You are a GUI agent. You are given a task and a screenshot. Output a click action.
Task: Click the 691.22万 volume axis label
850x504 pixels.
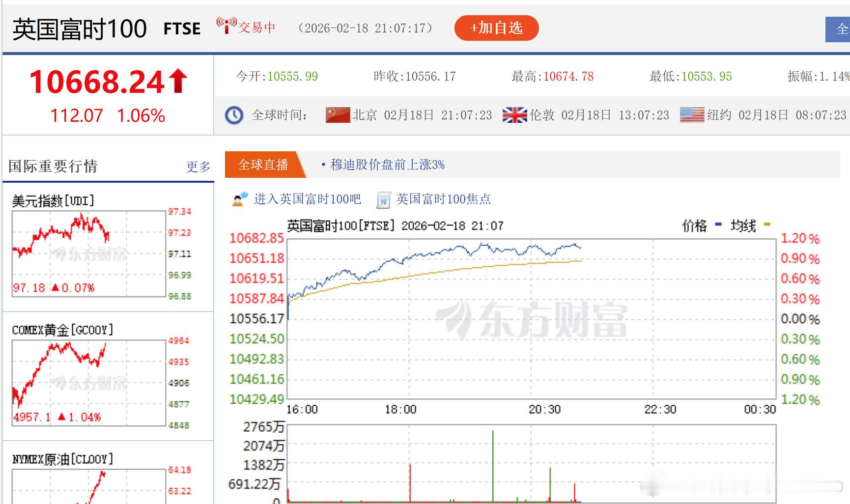tap(255, 484)
